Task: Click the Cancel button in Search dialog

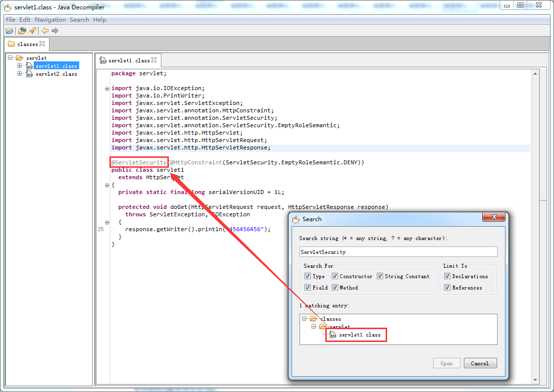Action: tap(480, 363)
